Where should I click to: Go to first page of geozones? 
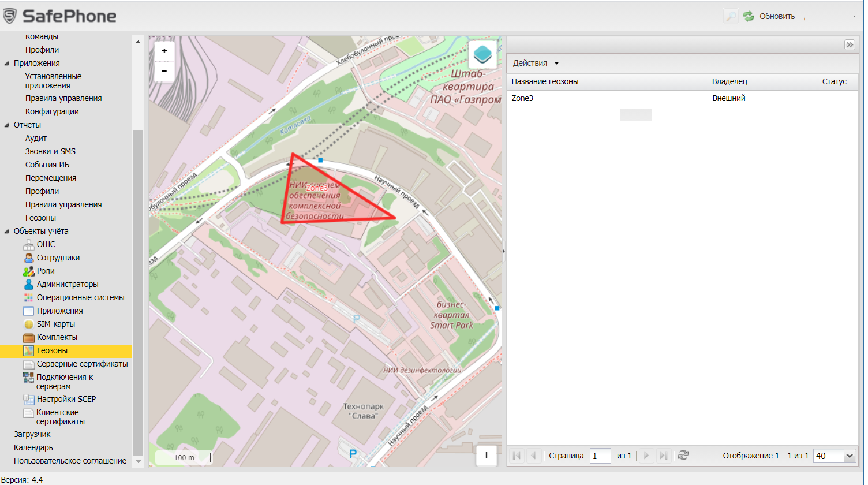(517, 456)
